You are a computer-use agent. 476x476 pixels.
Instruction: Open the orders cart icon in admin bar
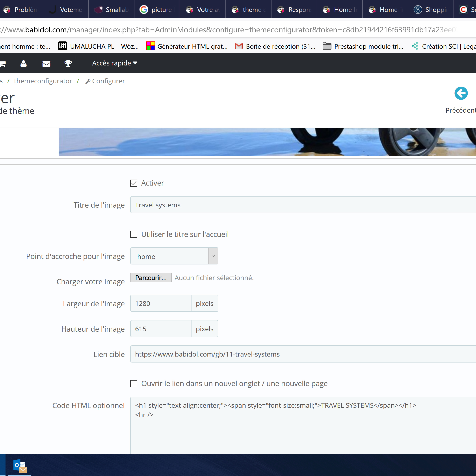3,64
